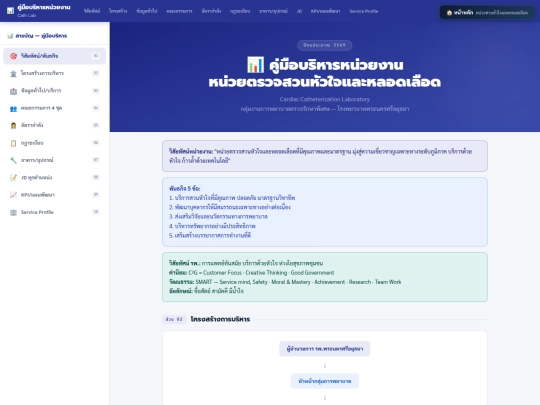The height and width of the screenshot is (405, 540).
Task: Click the ค่านิยม CiG Customer Focus line
Action: (251, 272)
